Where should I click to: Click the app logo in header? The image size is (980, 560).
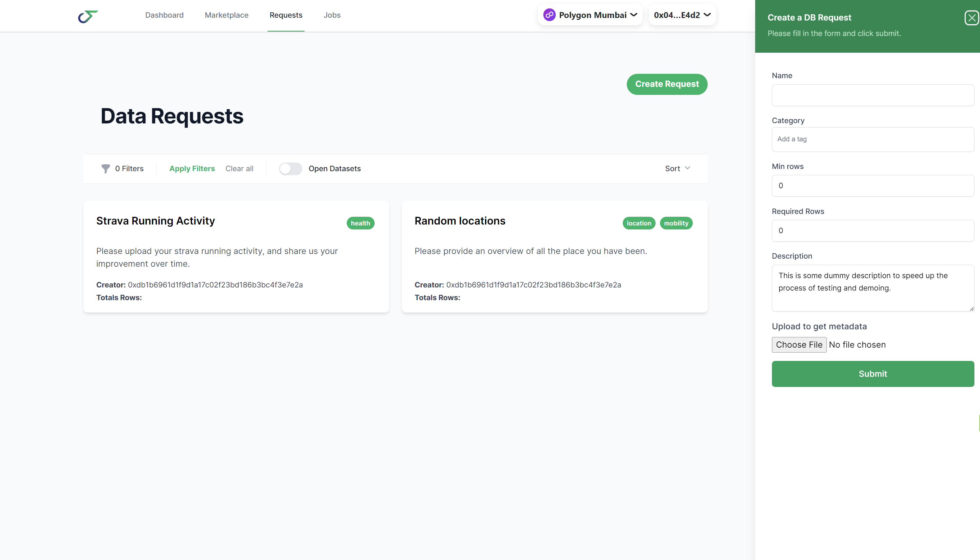pyautogui.click(x=88, y=16)
